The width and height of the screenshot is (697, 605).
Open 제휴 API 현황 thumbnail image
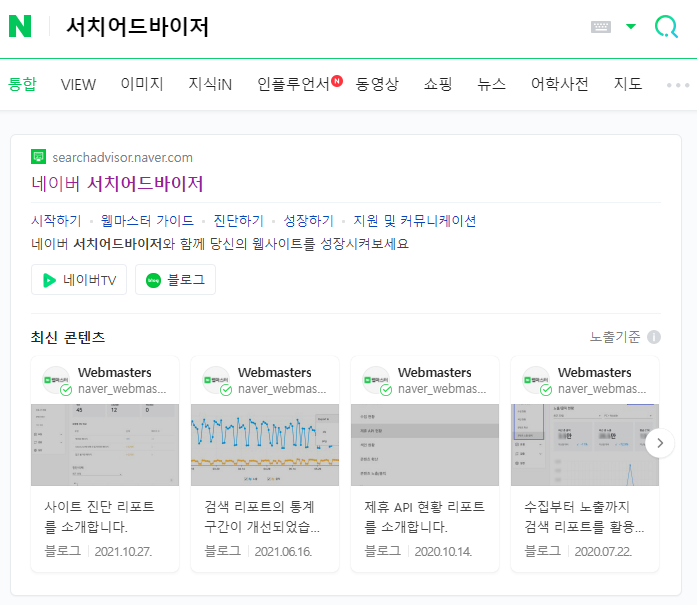pyautogui.click(x=425, y=445)
